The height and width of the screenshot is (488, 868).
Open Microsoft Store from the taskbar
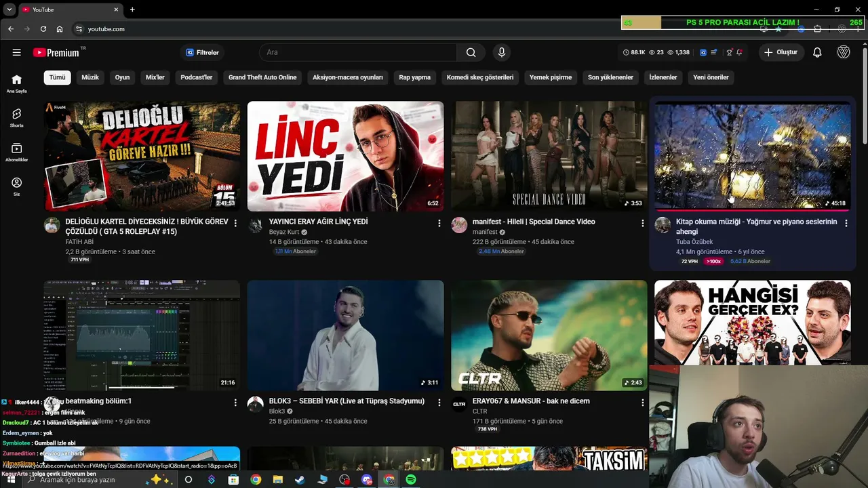pos(233,479)
